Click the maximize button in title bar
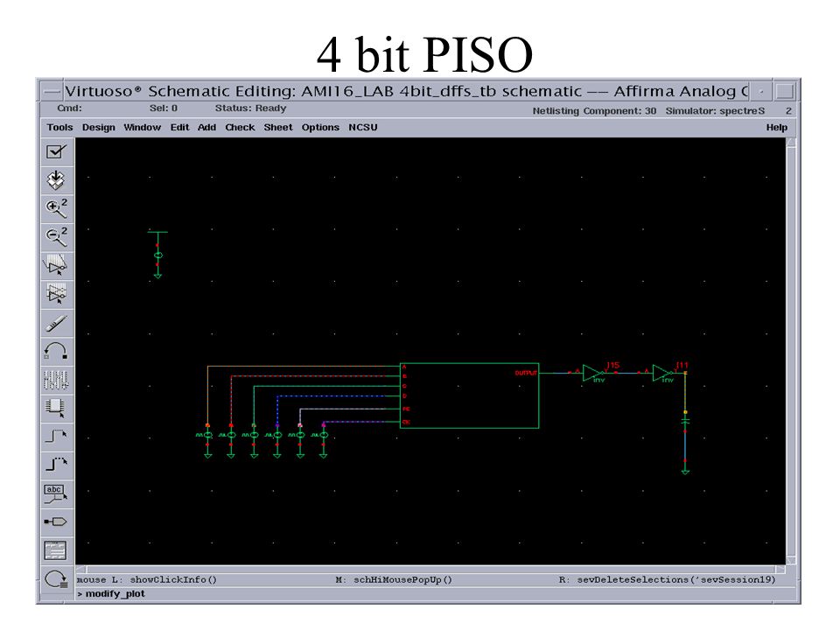The image size is (840, 630). 784,92
